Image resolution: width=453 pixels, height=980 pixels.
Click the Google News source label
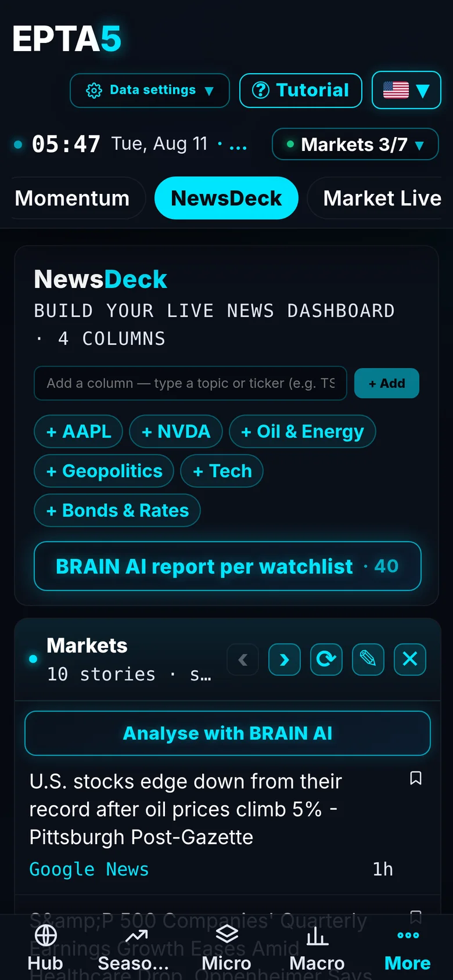tap(89, 869)
